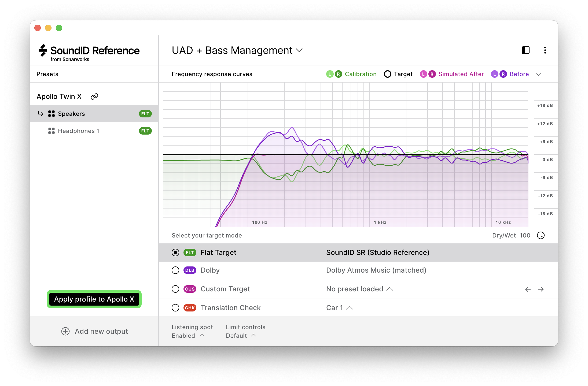Image resolution: width=588 pixels, height=386 pixels.
Task: Click the FLT badge on Headphones 1 row
Action: pos(145,131)
